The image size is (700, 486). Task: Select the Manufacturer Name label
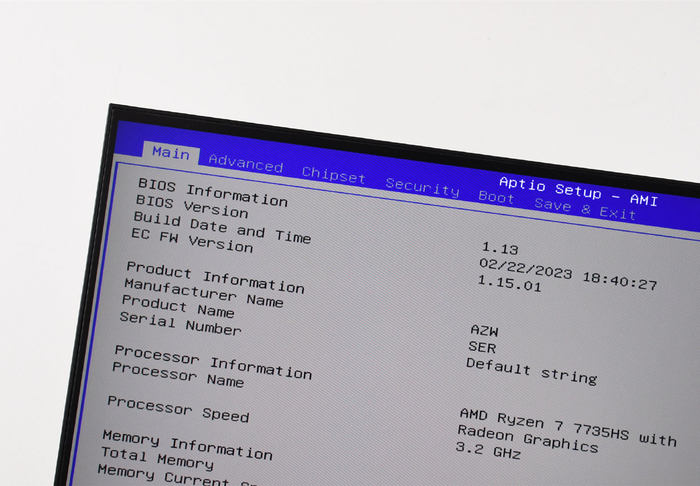pyautogui.click(x=204, y=293)
